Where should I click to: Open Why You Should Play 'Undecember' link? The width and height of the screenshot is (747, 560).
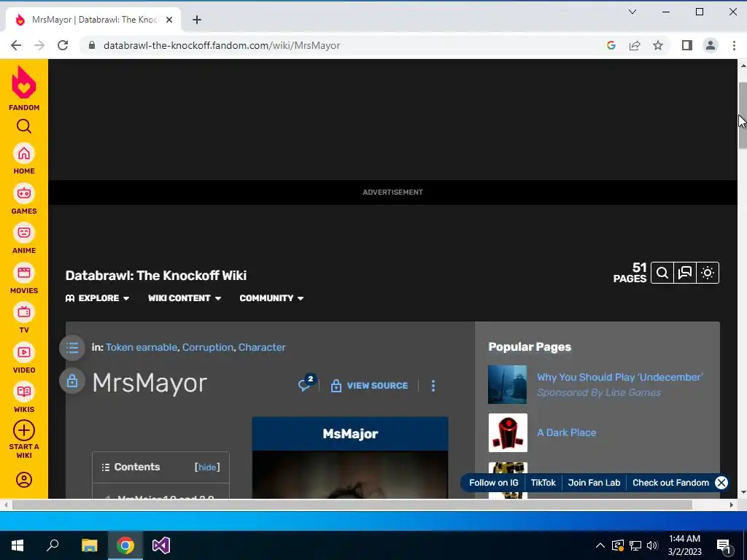(620, 377)
